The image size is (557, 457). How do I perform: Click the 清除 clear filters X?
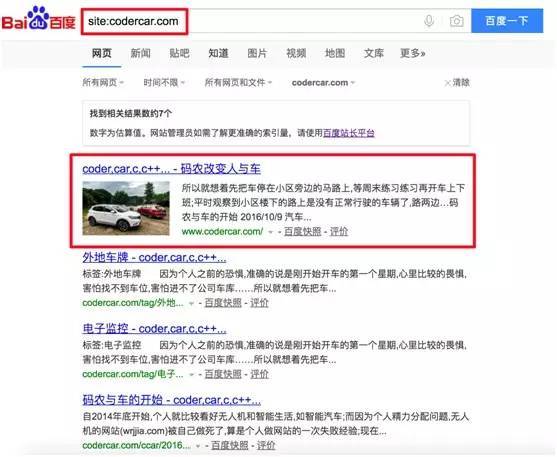457,83
